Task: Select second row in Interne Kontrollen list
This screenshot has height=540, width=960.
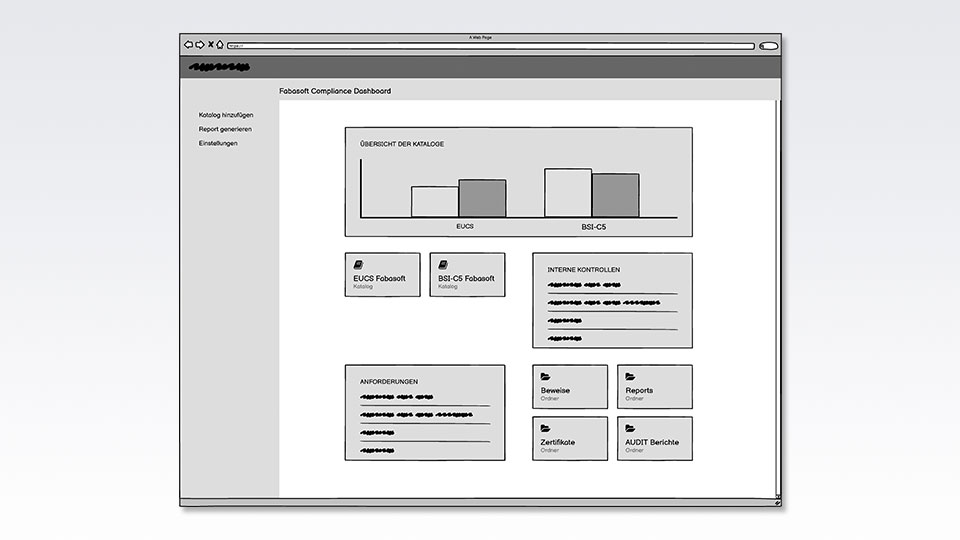Action: pyautogui.click(x=612, y=303)
